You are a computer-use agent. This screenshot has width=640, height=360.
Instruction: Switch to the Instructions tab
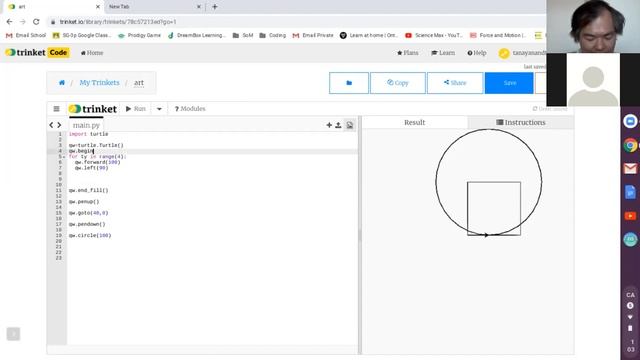[x=521, y=122]
